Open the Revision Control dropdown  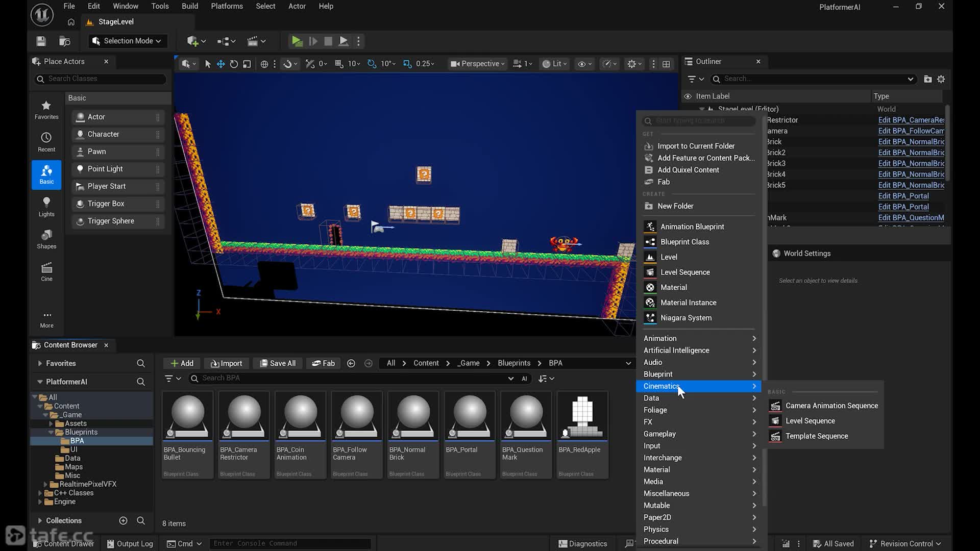click(x=905, y=544)
